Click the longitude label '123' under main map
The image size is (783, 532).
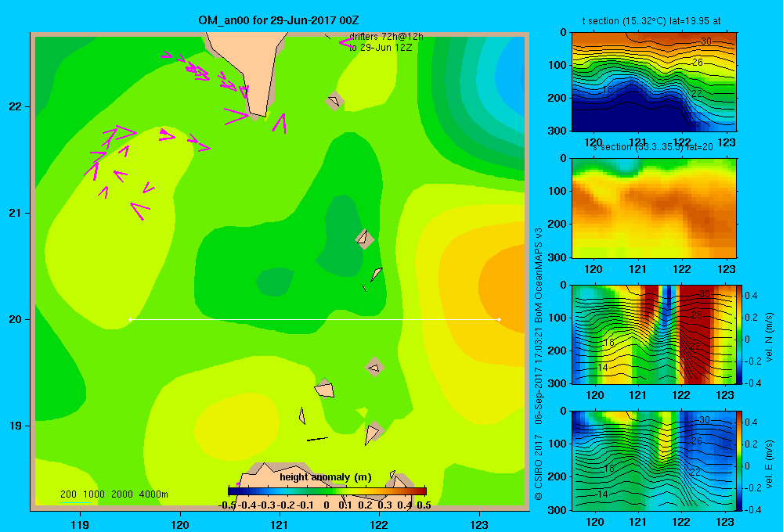pyautogui.click(x=479, y=525)
